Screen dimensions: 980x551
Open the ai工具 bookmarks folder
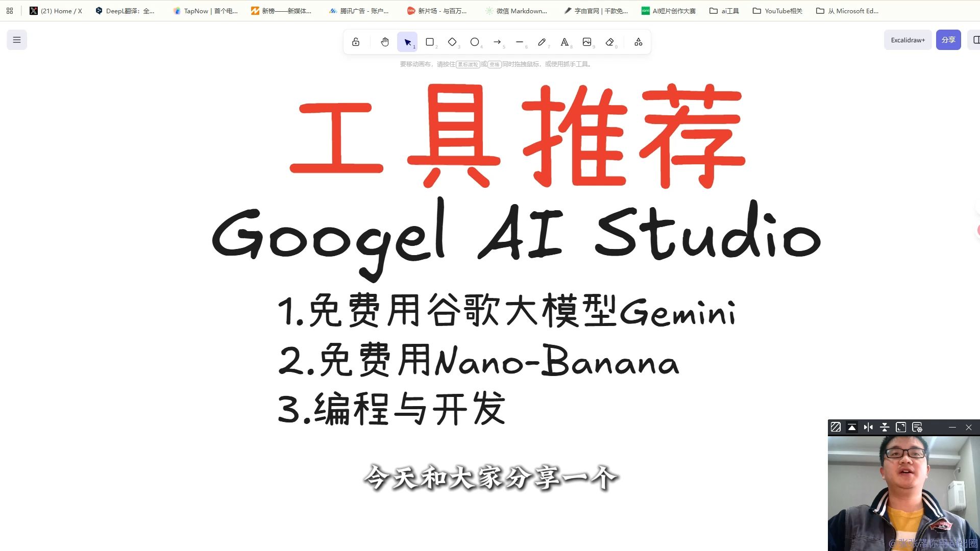point(724,11)
